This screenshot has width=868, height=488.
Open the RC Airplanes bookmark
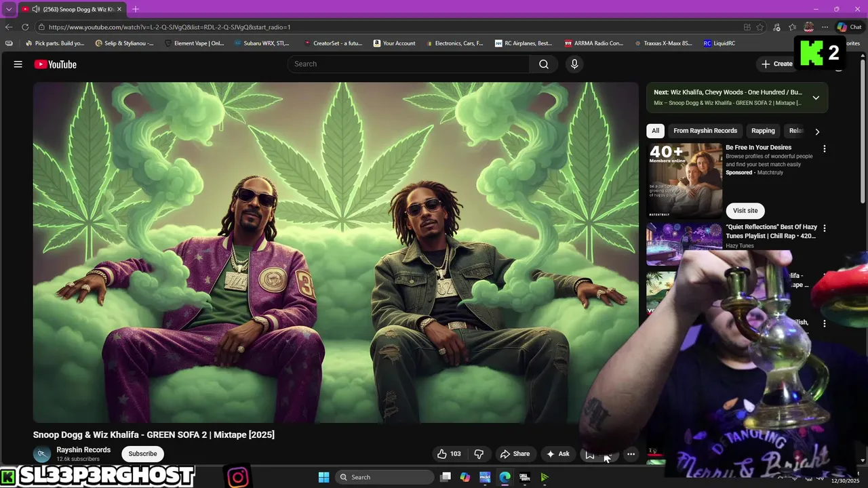[524, 43]
